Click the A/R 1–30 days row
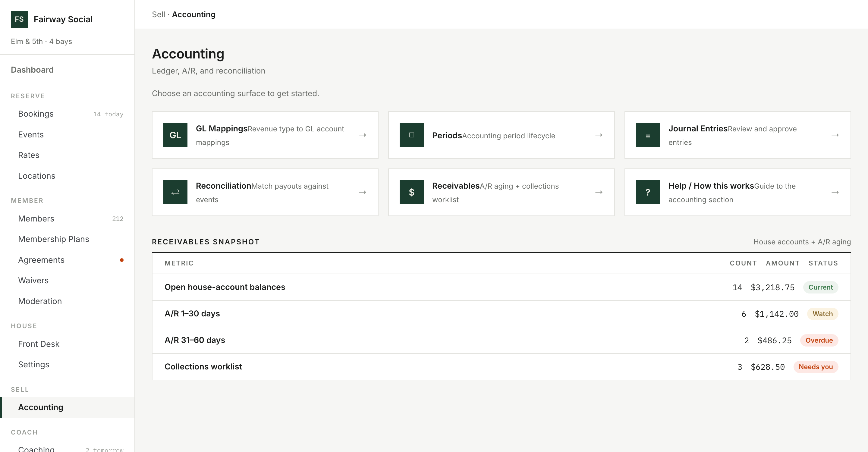Viewport: 868px width, 452px height. [502, 314]
